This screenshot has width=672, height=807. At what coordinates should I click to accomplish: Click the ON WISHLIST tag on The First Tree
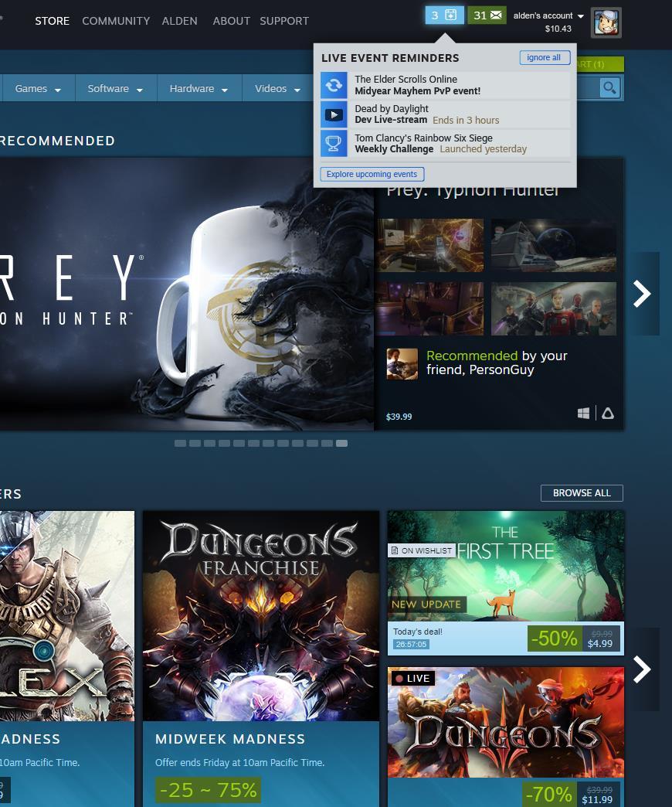pos(422,550)
